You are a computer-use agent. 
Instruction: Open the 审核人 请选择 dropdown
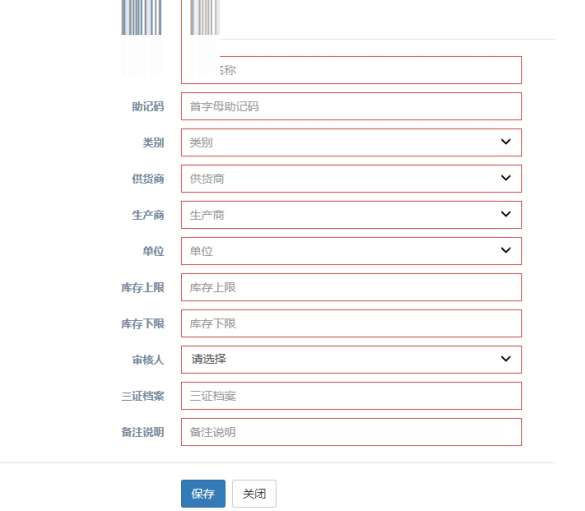coord(351,360)
